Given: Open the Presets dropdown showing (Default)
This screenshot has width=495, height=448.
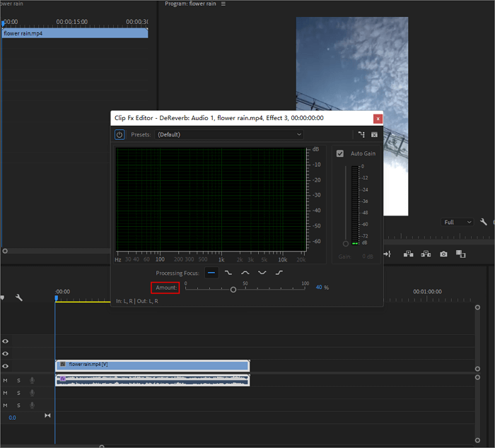Looking at the screenshot, I should [229, 135].
